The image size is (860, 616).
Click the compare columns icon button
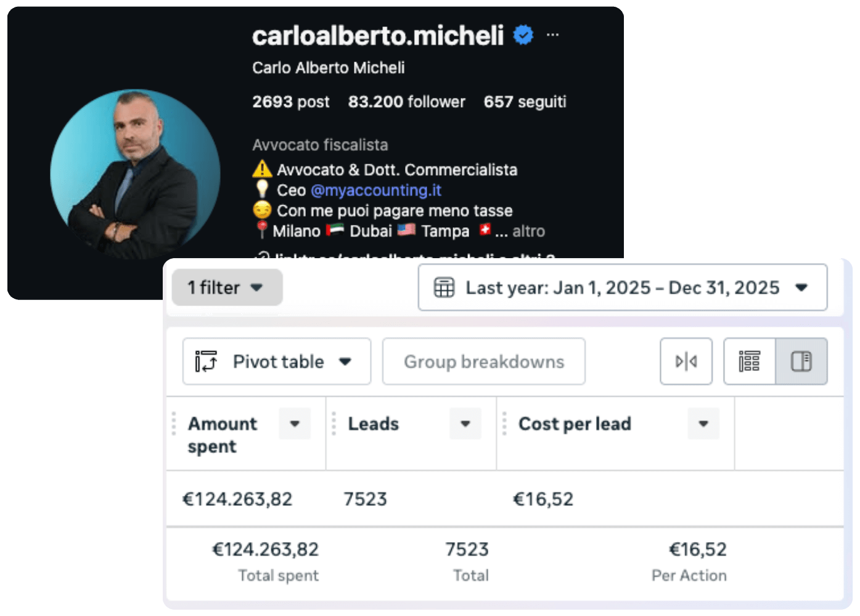pos(686,362)
